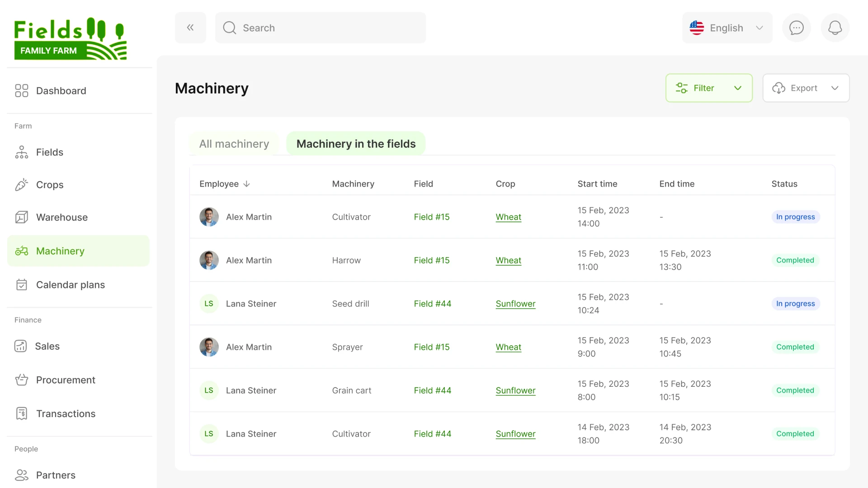
Task: Open the English language selector
Action: pos(726,28)
